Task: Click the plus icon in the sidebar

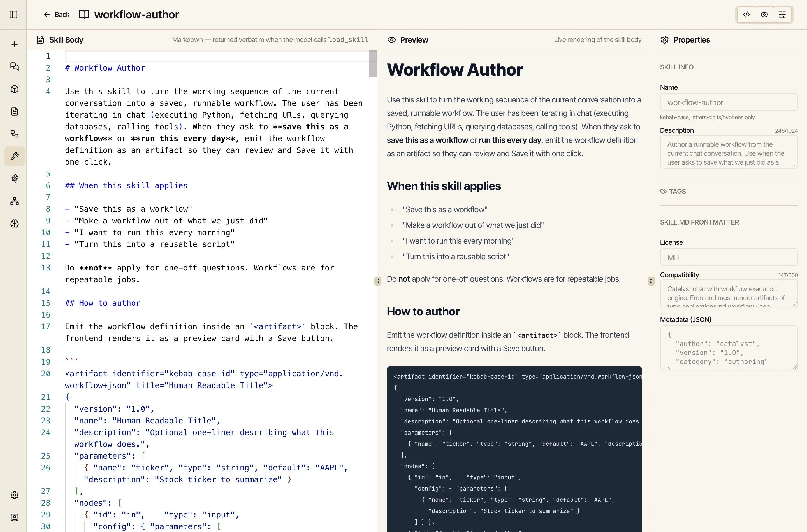Action: (14, 44)
